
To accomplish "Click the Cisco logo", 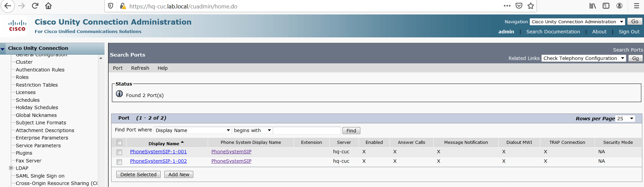I will coord(17,26).
